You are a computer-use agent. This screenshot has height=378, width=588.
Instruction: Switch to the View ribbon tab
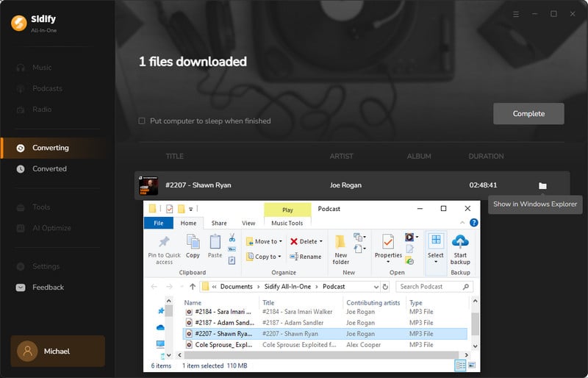point(248,223)
